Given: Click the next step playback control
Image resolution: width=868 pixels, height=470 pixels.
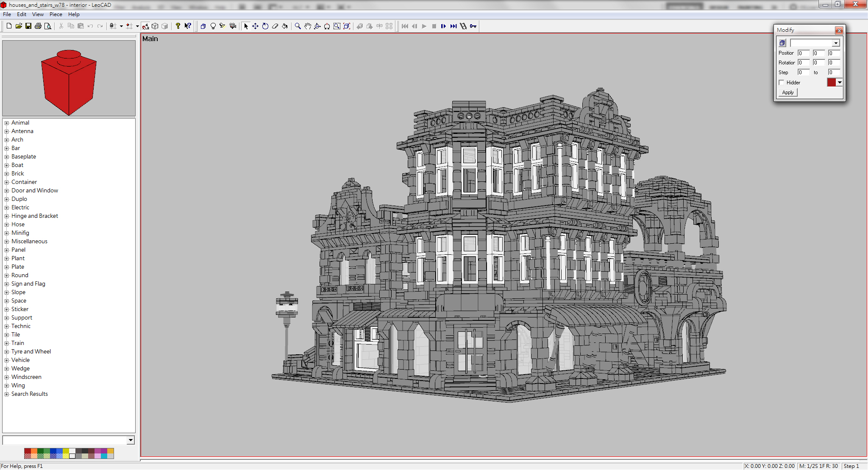Looking at the screenshot, I should (443, 26).
